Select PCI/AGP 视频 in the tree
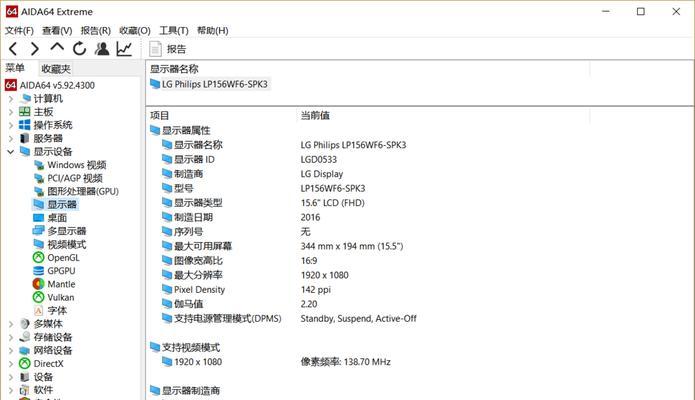The image size is (695, 400). click(x=75, y=178)
